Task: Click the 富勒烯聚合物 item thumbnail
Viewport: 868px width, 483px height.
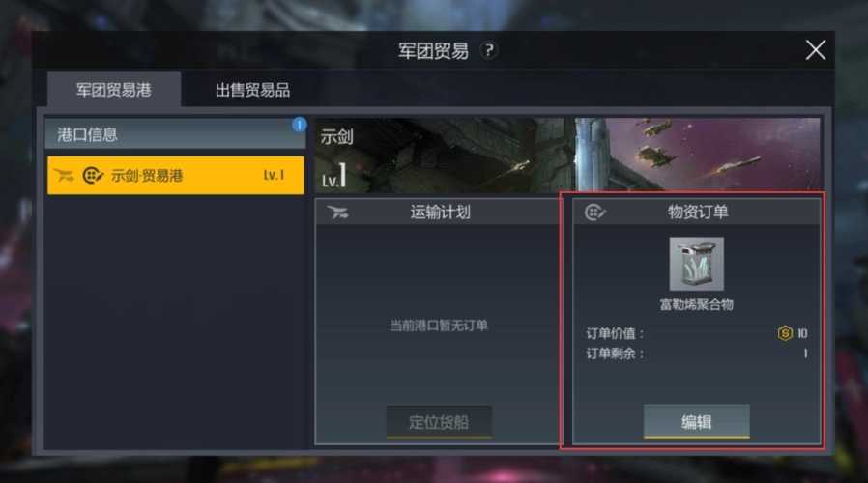Action: point(696,264)
